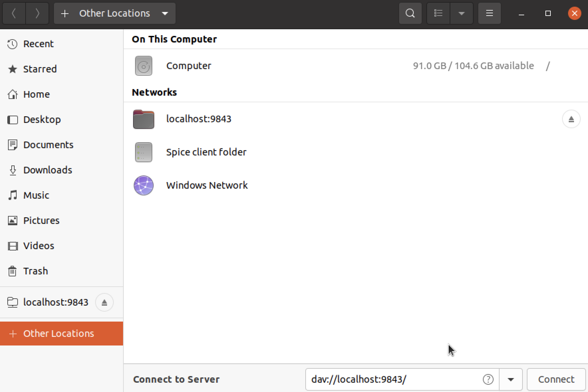Open recent servers dropdown arrow
The height and width of the screenshot is (392, 588).
tap(511, 379)
